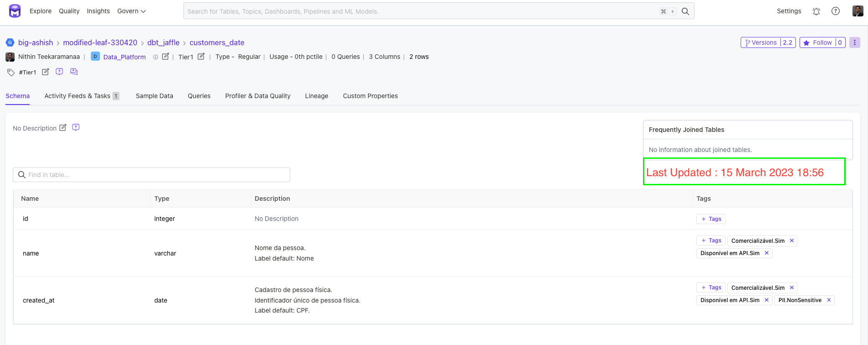
Task: Switch to the Sample Data tab
Action: coord(154,96)
